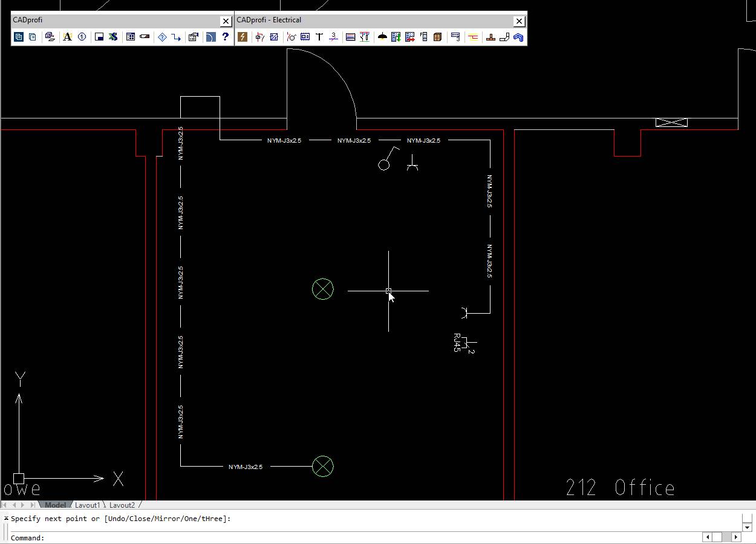Viewport: 756px width, 544px height.
Task: Open the units/scale icon (battery-shaped icon)
Action: pyautogui.click(x=145, y=37)
